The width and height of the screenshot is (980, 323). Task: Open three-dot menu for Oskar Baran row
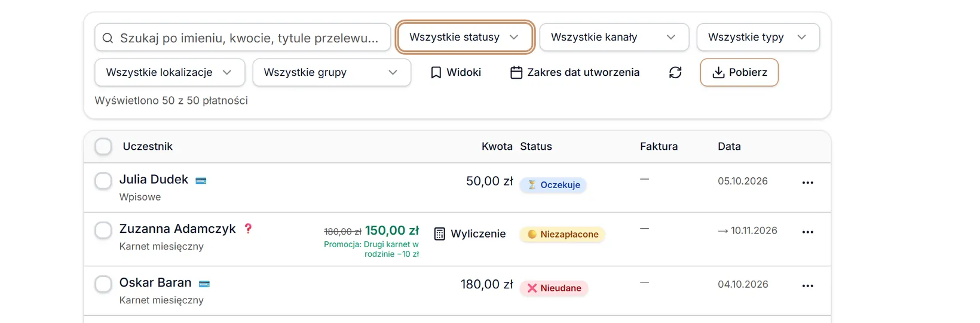click(808, 286)
